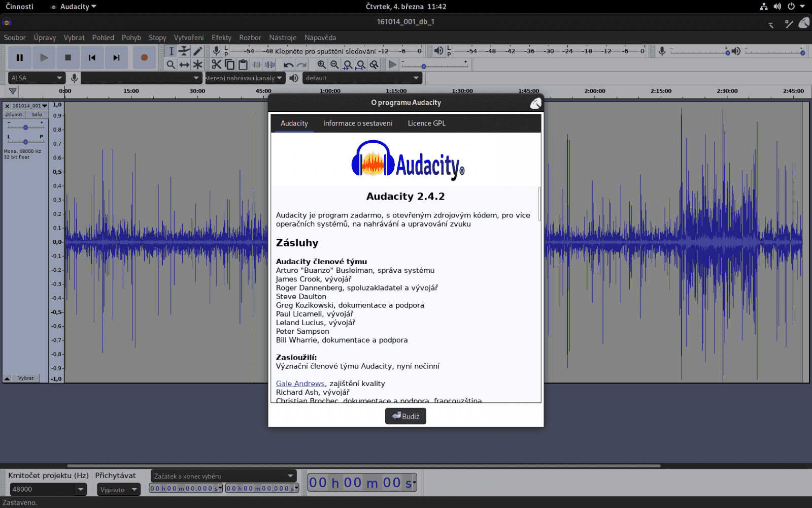Image resolution: width=812 pixels, height=508 pixels.
Task: Enable Sólo for the track
Action: point(36,114)
